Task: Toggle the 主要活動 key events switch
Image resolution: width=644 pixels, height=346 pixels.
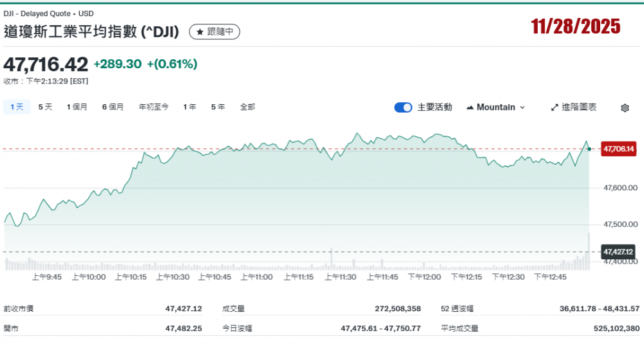Action: 403,107
